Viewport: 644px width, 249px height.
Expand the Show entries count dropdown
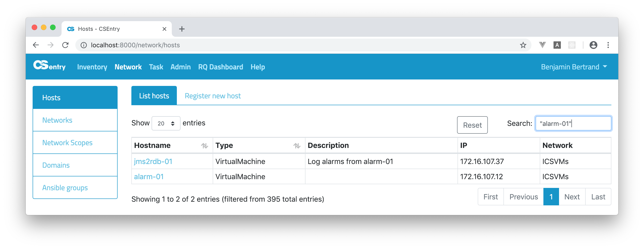(x=166, y=124)
